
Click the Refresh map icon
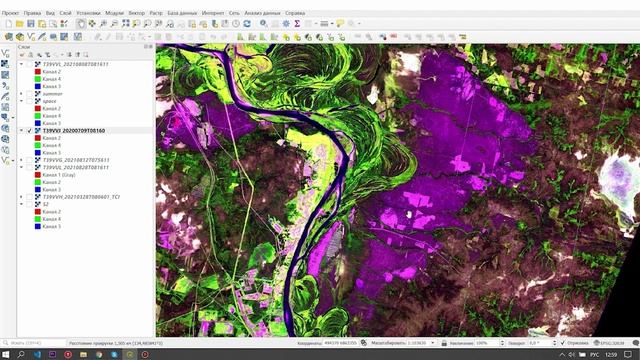[247, 24]
